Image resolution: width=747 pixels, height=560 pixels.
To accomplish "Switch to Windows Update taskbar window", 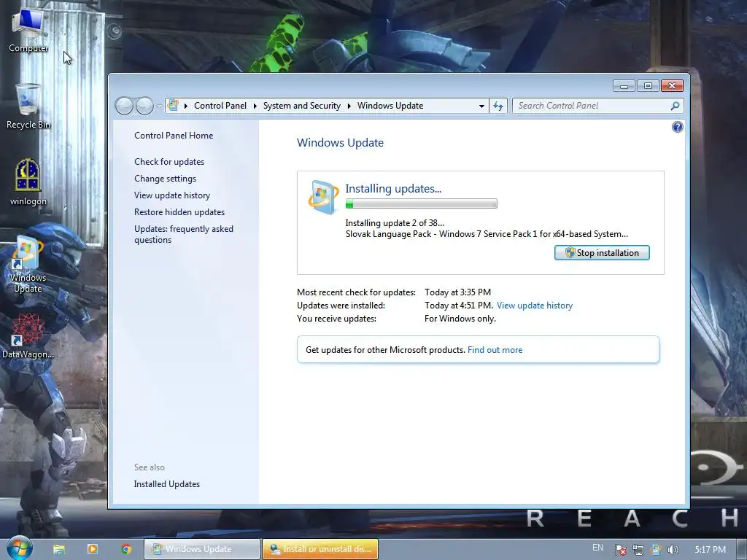I will click(x=202, y=549).
